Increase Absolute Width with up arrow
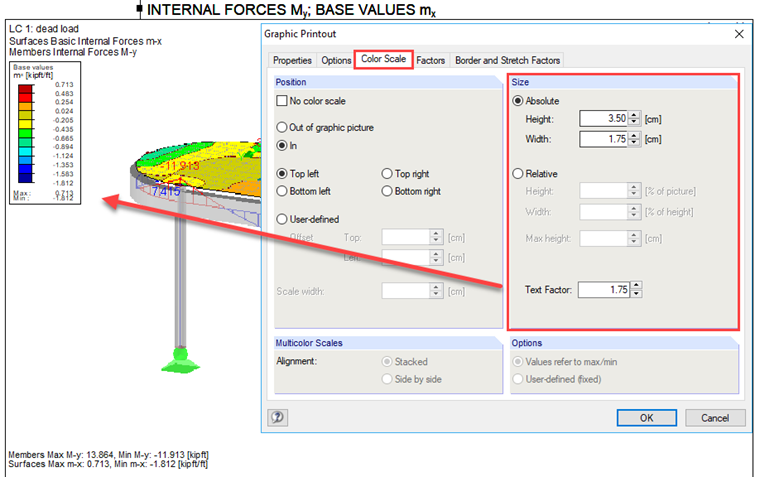760x477 pixels. click(634, 135)
